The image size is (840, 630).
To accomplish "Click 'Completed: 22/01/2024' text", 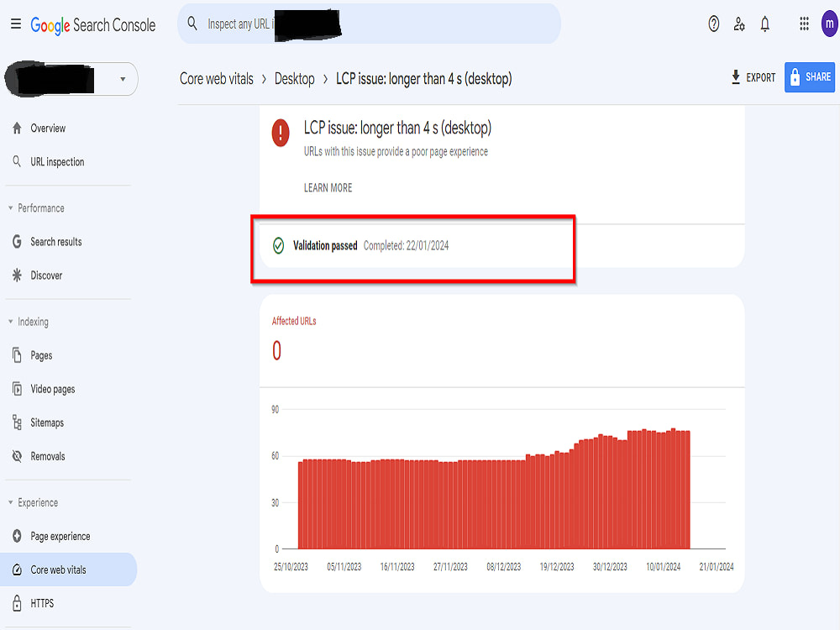I will (406, 245).
